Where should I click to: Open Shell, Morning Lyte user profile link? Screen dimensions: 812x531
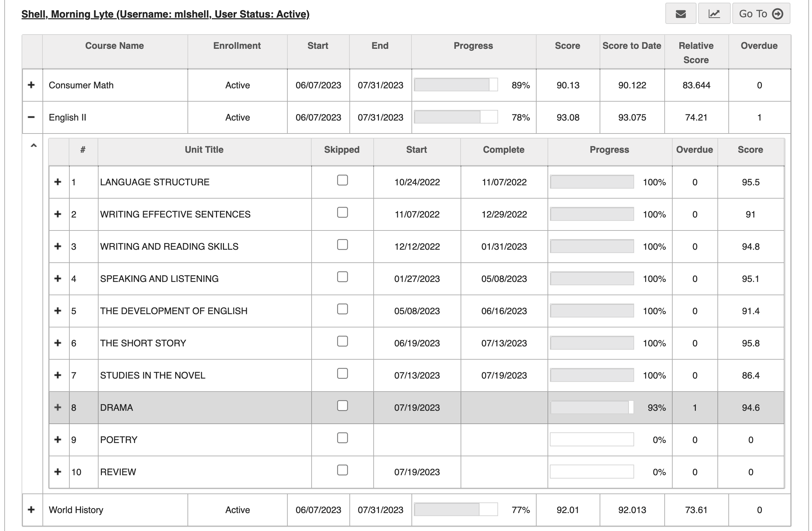click(x=166, y=14)
